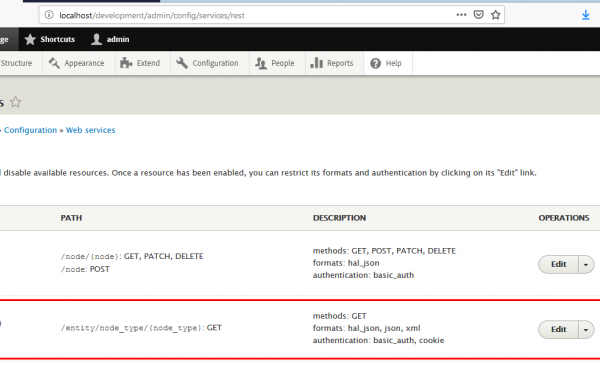Click the site information icon in address bar
The image size is (600, 365).
pyautogui.click(x=49, y=15)
